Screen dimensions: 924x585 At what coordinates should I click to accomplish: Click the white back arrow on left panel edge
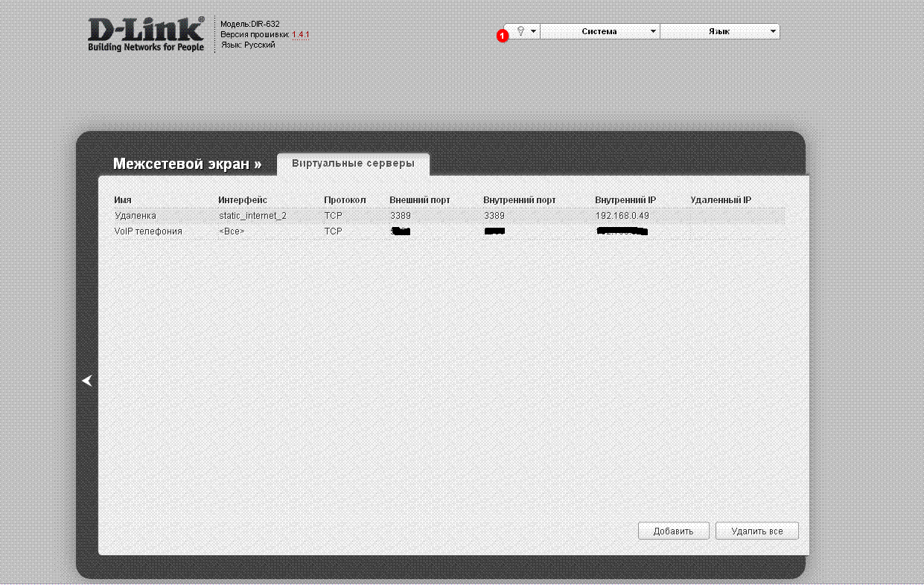click(87, 380)
